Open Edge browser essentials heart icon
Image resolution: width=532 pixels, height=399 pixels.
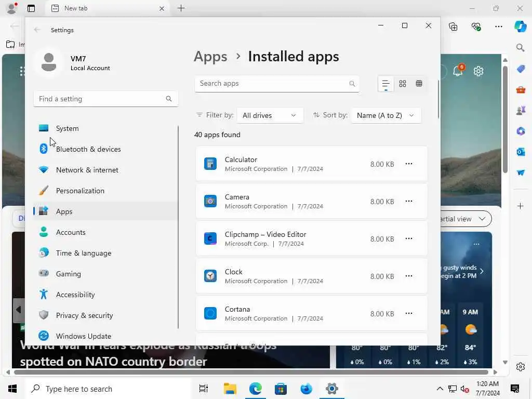click(x=476, y=26)
